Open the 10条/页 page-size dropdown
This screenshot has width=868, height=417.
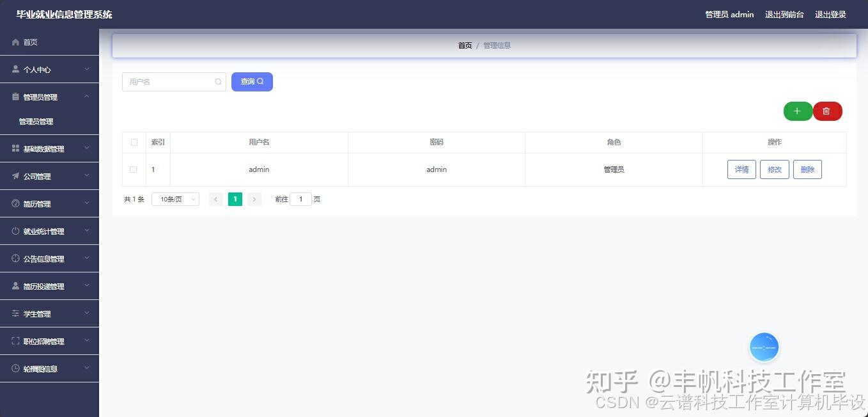174,199
